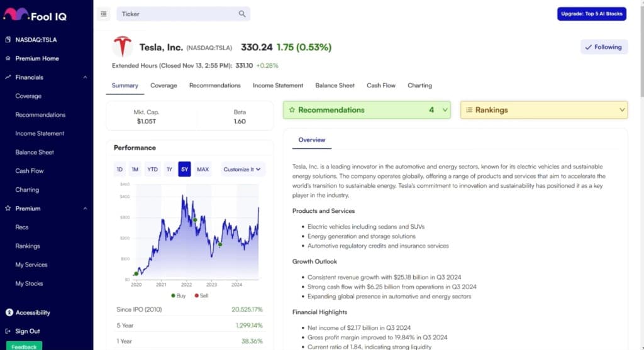This screenshot has width=644, height=350.
Task: Select the 1D performance range
Action: (119, 169)
